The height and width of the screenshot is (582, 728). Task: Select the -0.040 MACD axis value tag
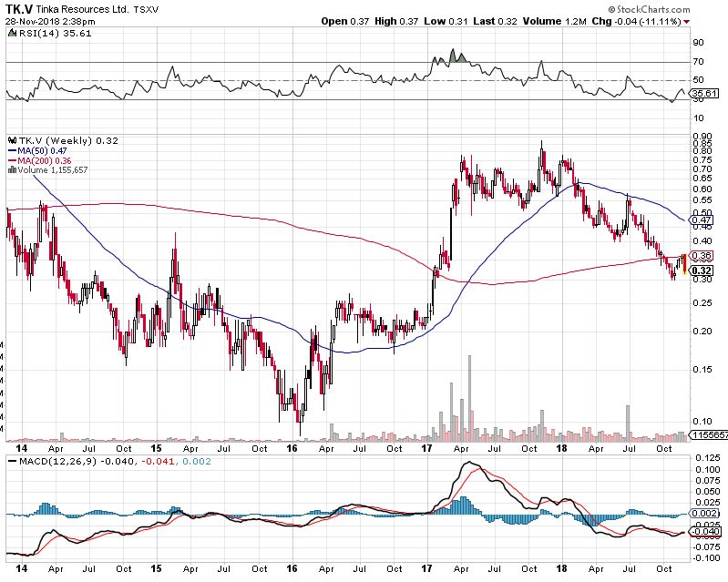702,531
